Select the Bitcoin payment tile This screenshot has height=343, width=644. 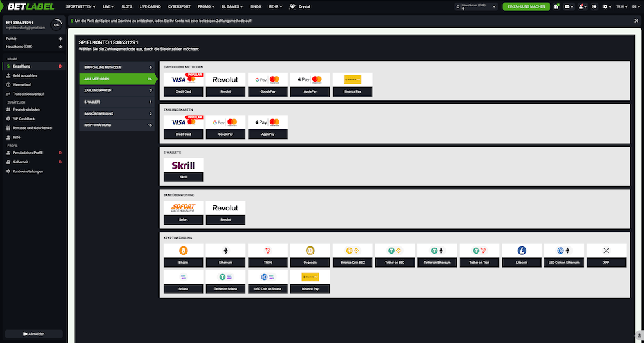tap(184, 254)
